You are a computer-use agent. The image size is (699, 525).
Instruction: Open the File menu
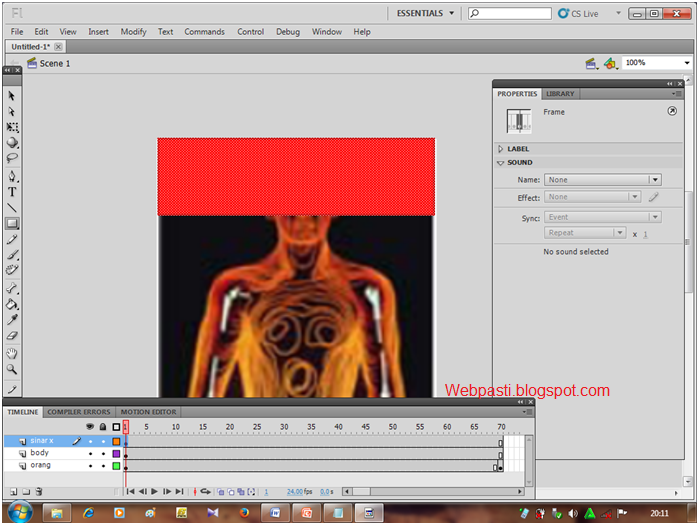pos(17,32)
